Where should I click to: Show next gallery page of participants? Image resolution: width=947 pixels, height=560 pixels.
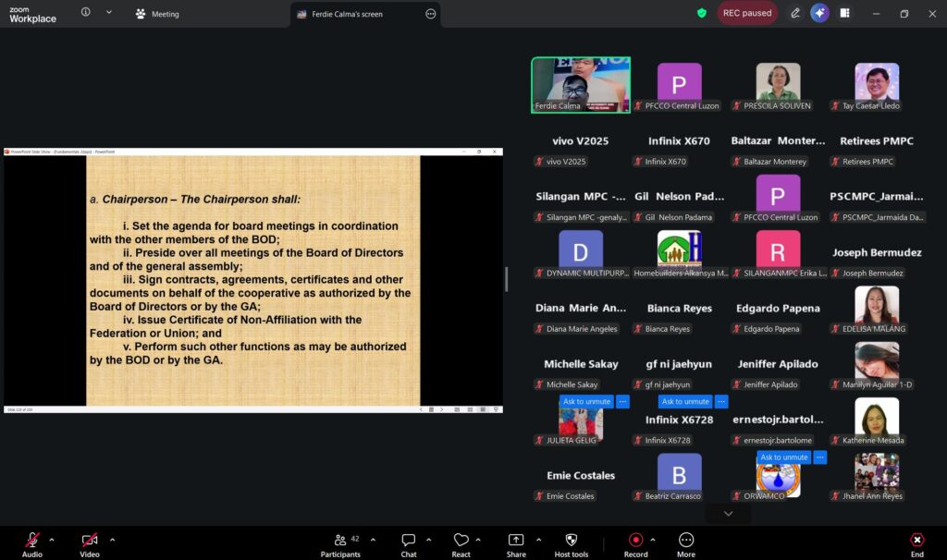(728, 513)
